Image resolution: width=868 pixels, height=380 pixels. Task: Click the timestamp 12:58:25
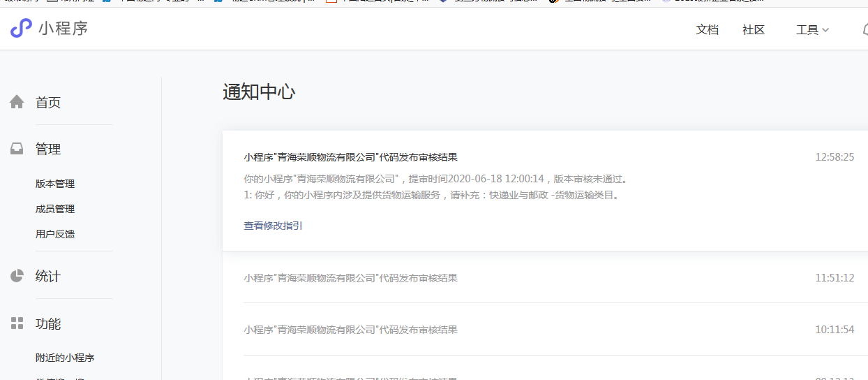[835, 157]
